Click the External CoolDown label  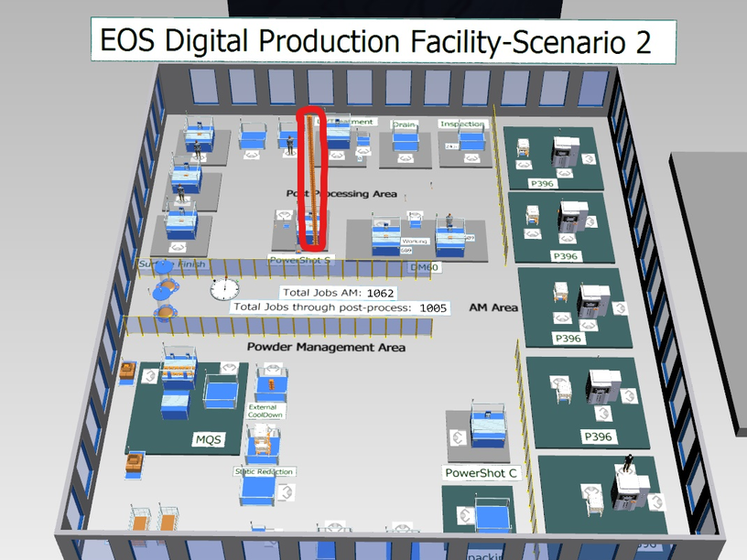pyautogui.click(x=265, y=411)
